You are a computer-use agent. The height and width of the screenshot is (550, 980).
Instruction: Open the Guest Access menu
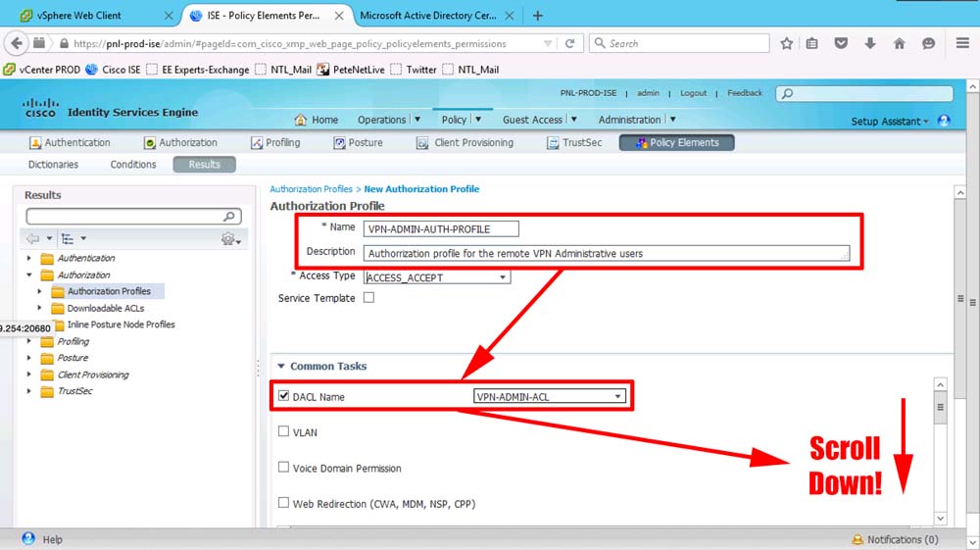[x=539, y=120]
